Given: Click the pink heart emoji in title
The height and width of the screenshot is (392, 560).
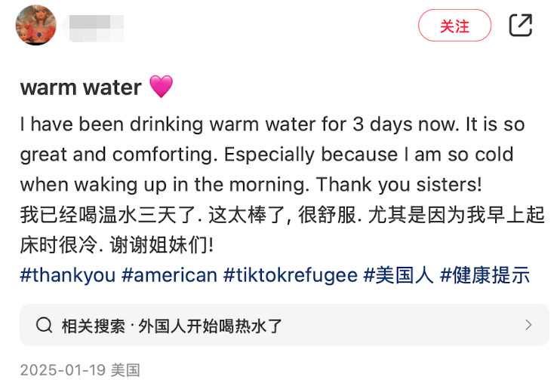Looking at the screenshot, I should (x=161, y=87).
